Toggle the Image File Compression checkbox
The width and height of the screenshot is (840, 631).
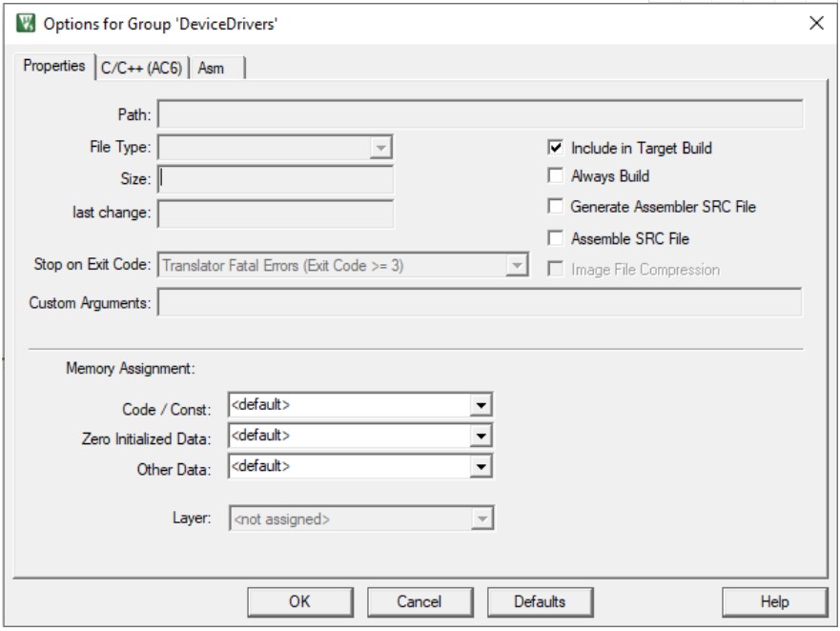556,269
